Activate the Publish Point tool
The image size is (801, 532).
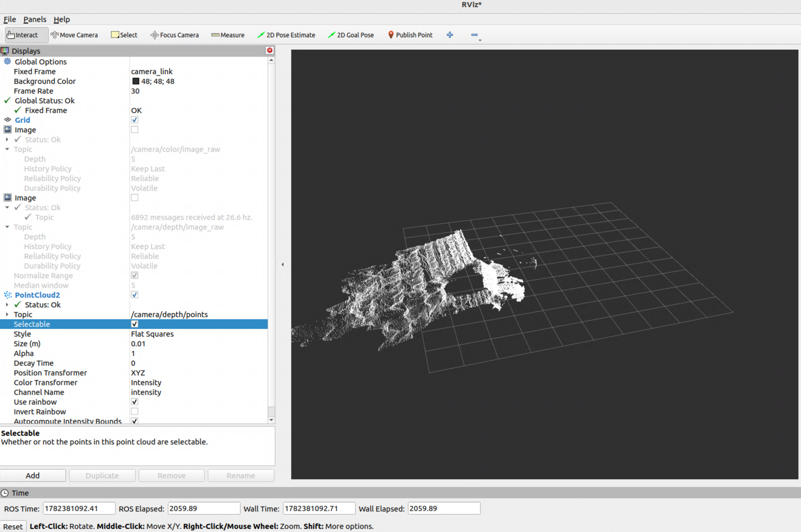[410, 35]
